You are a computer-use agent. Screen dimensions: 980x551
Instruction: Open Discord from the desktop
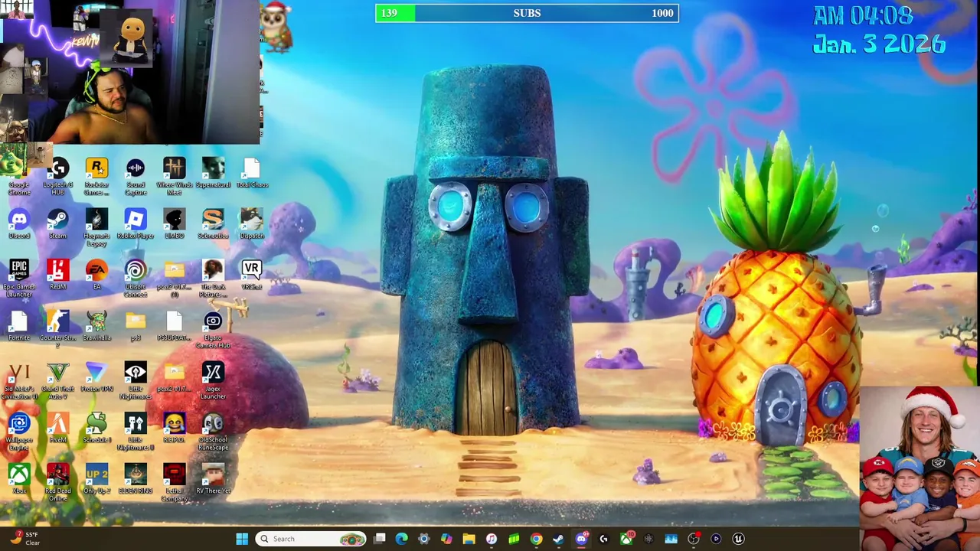tap(19, 224)
